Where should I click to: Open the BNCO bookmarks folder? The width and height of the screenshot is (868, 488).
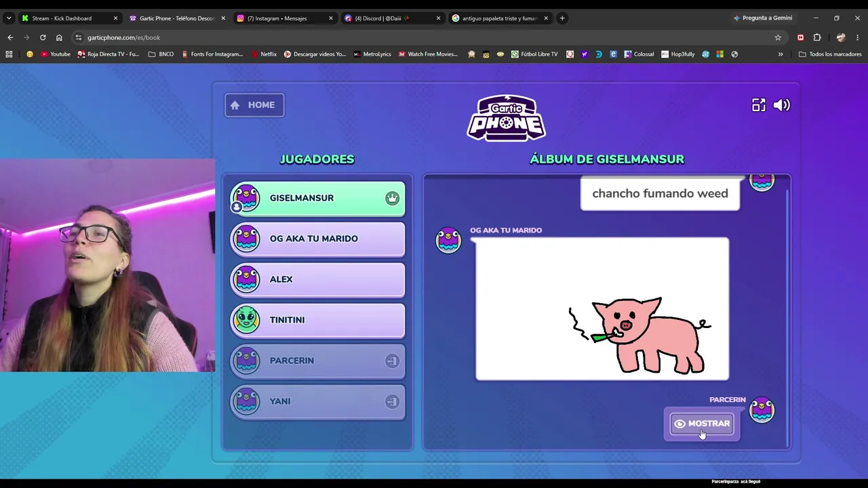pos(161,54)
